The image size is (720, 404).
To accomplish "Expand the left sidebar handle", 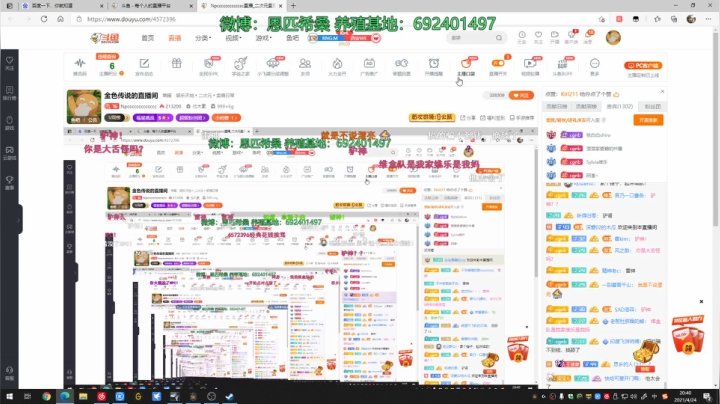I will [19, 219].
